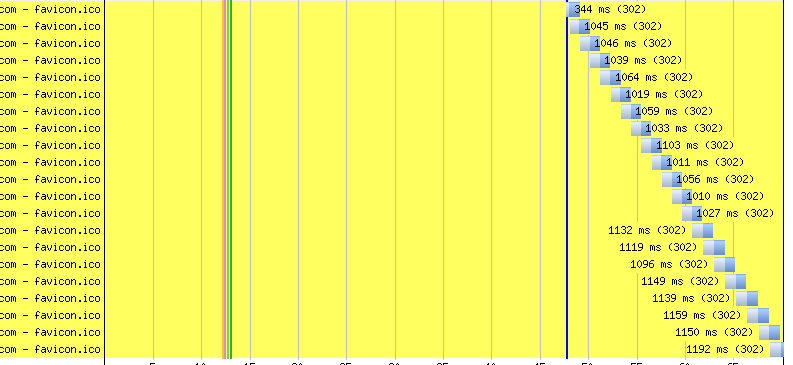Click the '1010 ms (302)' timing label
Viewport: 793px width, 365px height.
point(725,196)
